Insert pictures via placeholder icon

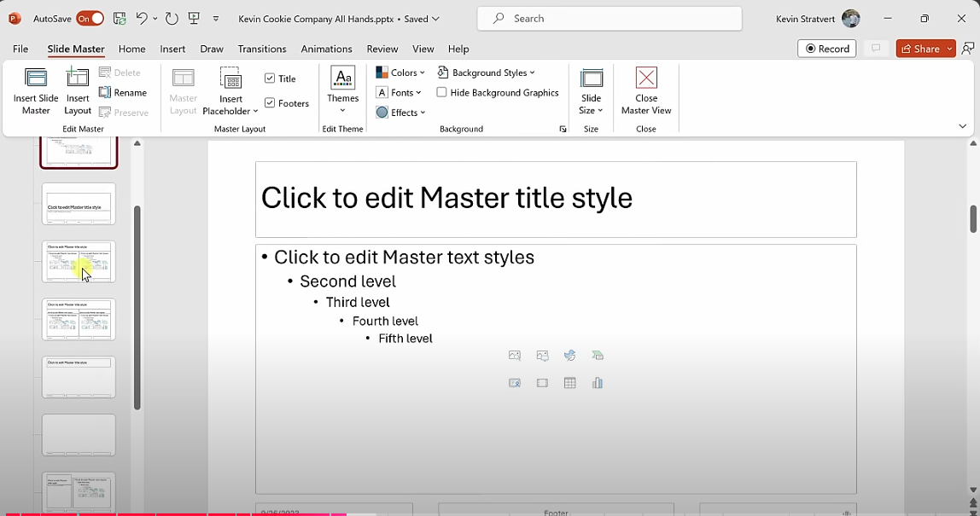click(x=542, y=356)
